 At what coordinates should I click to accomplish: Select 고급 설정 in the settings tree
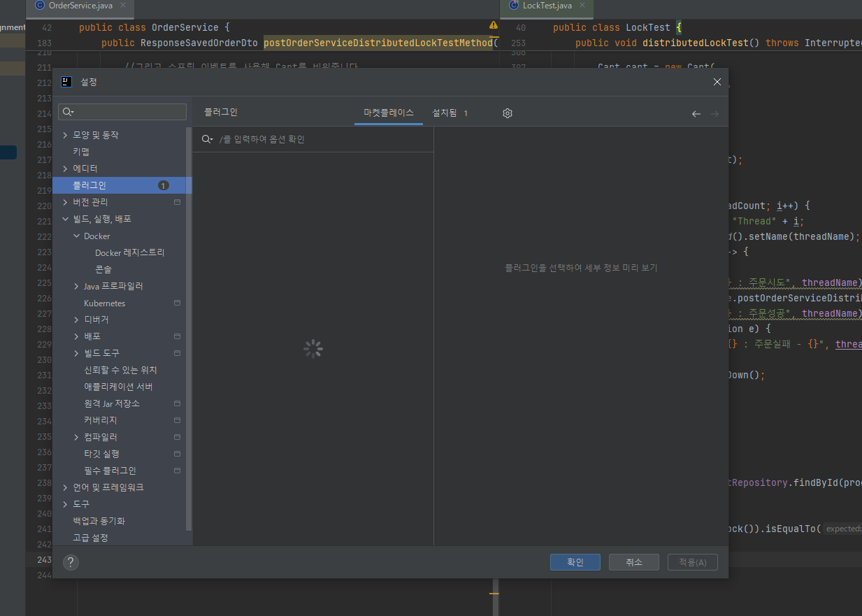tap(90, 538)
